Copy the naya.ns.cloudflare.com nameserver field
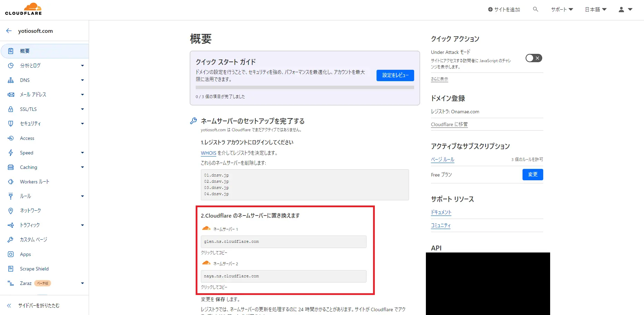This screenshot has width=644, height=315. [283, 276]
